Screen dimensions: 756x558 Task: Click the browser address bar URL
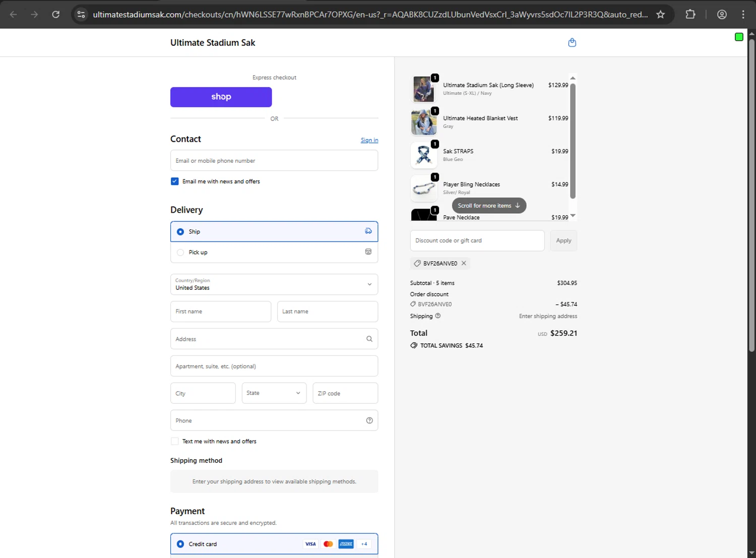370,14
